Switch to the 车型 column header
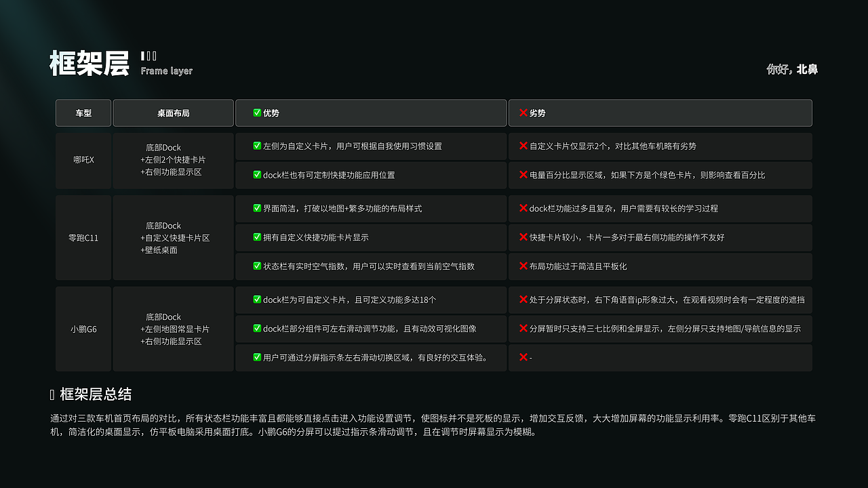868x488 pixels. click(x=83, y=113)
